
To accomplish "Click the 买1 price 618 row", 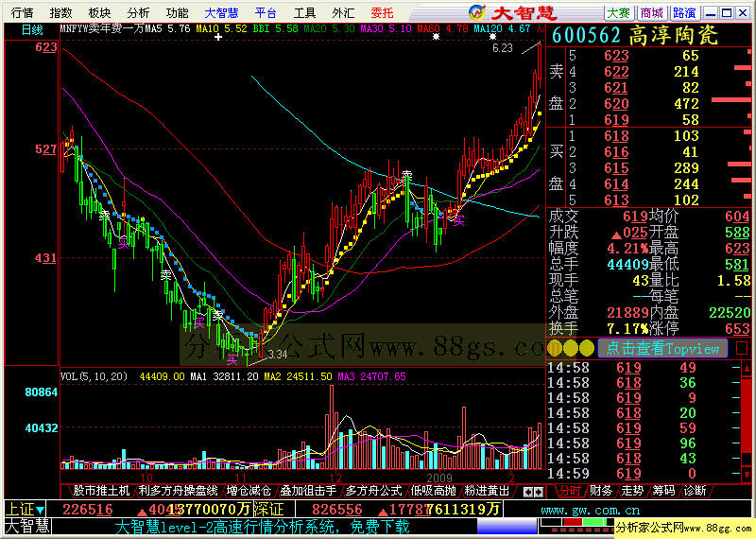I will click(648, 136).
